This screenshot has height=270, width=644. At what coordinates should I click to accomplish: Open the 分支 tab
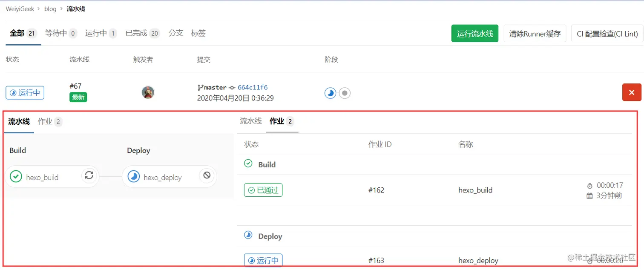[x=176, y=33]
